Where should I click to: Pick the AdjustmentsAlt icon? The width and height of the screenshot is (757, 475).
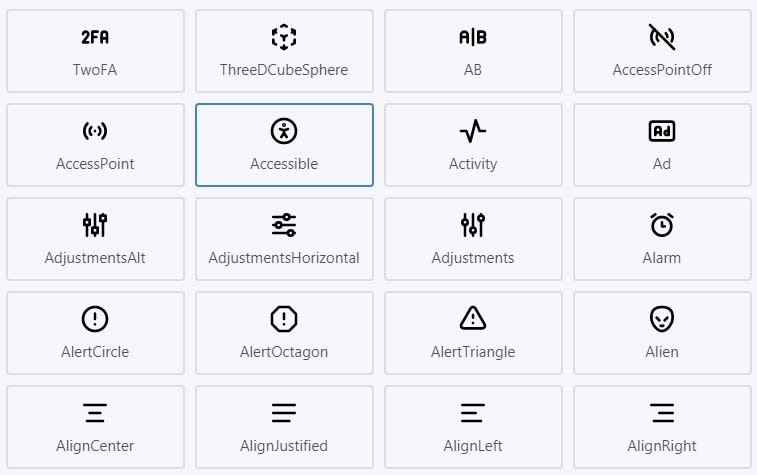tap(95, 225)
